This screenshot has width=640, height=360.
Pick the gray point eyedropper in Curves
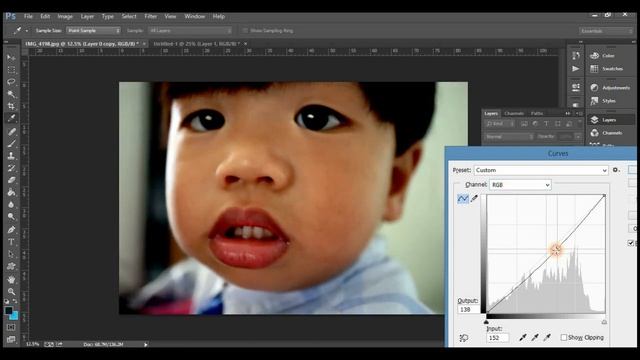click(x=535, y=338)
